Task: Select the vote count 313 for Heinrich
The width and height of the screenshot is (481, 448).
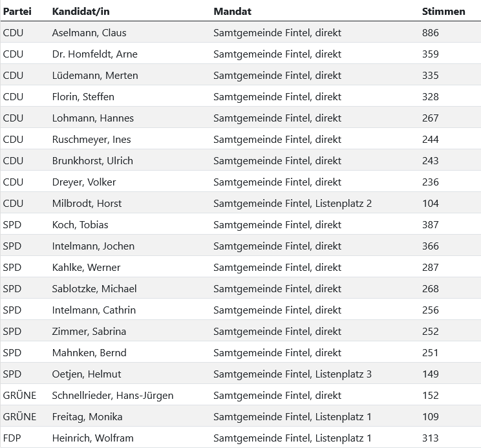Action: [x=430, y=438]
